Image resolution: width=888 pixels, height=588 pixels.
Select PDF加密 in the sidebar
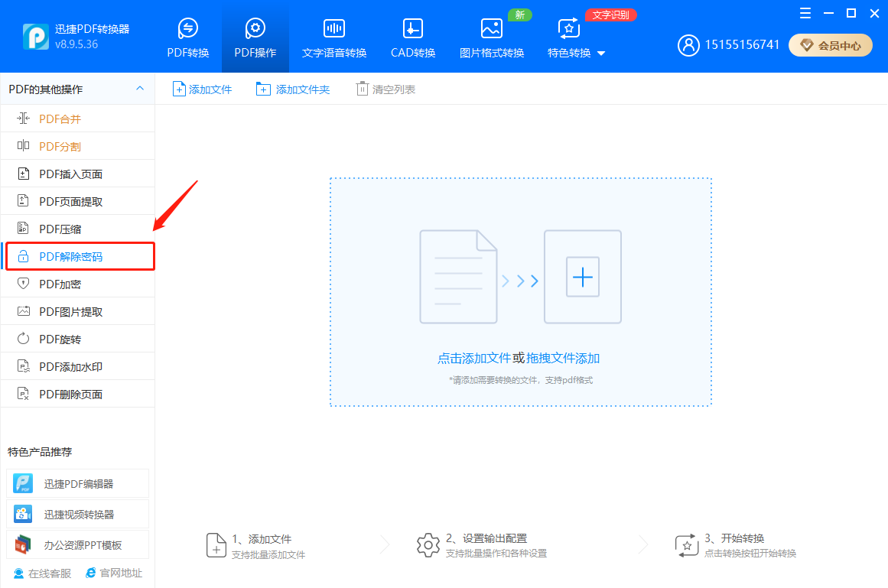(77, 284)
